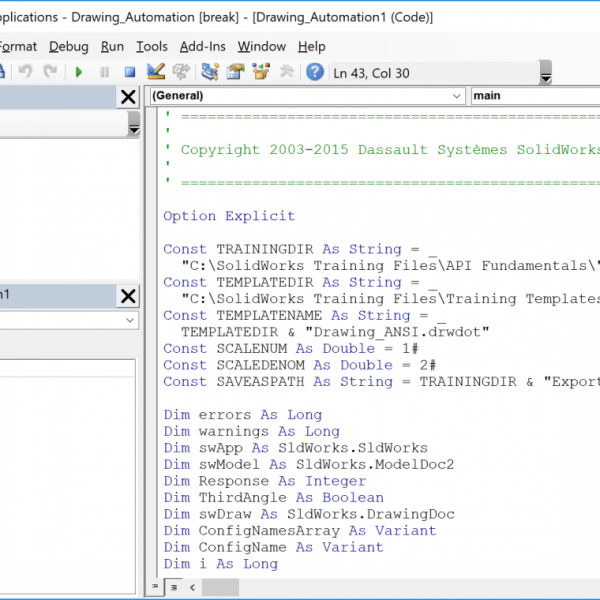Click 'Dim errors As Long' line
600x600 pixels.
[x=243, y=415]
